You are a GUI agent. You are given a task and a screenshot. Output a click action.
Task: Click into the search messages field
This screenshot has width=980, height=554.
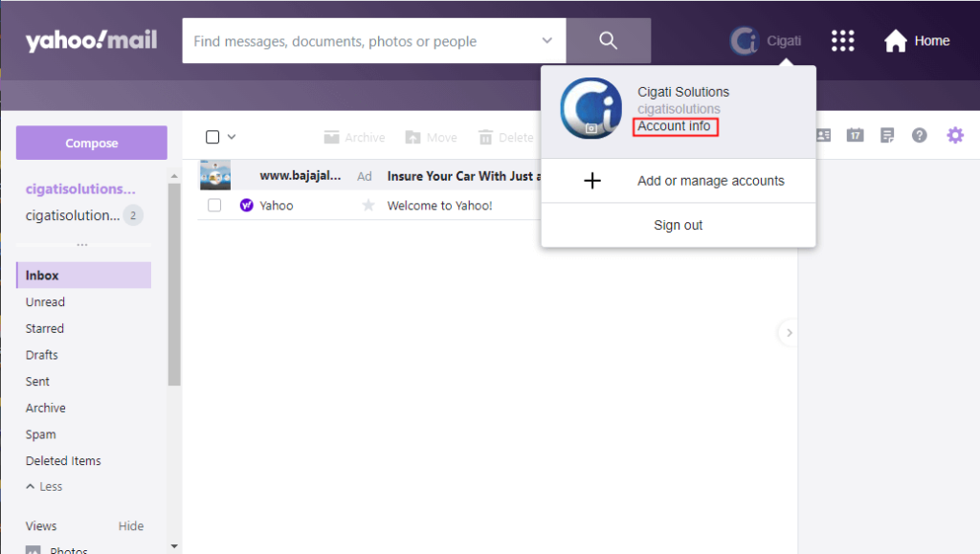point(359,41)
